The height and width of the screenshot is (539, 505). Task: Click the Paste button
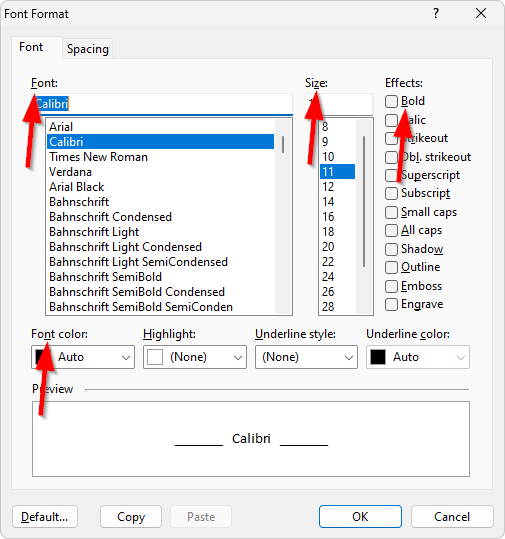201,517
